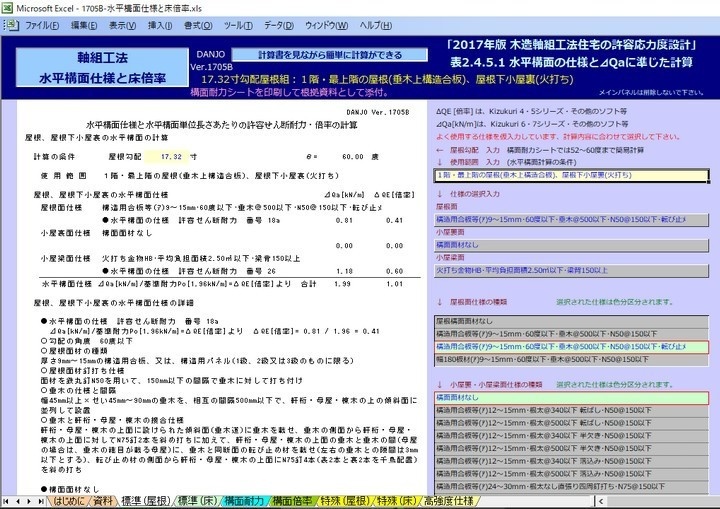
Task: Click the 0.41 roof ⊿QE value
Action: point(394,221)
